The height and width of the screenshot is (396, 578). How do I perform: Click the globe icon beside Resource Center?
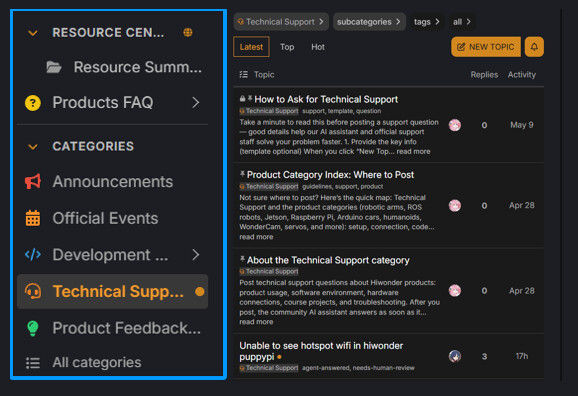point(188,32)
